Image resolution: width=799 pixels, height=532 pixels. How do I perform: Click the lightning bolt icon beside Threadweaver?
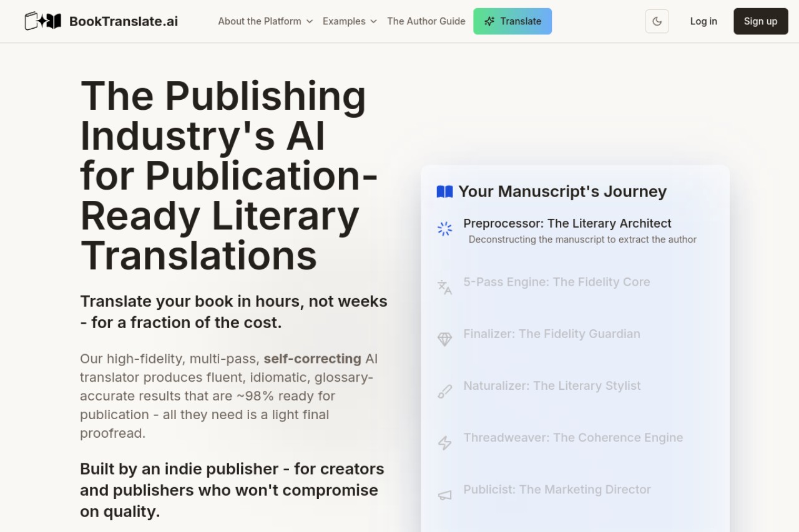pyautogui.click(x=444, y=443)
